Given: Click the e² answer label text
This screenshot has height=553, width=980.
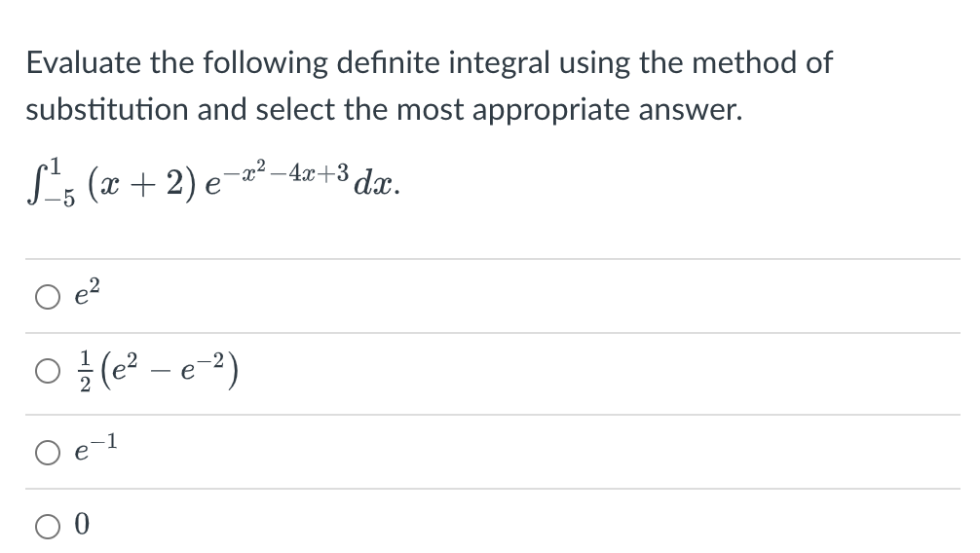Looking at the screenshot, I should click(87, 292).
